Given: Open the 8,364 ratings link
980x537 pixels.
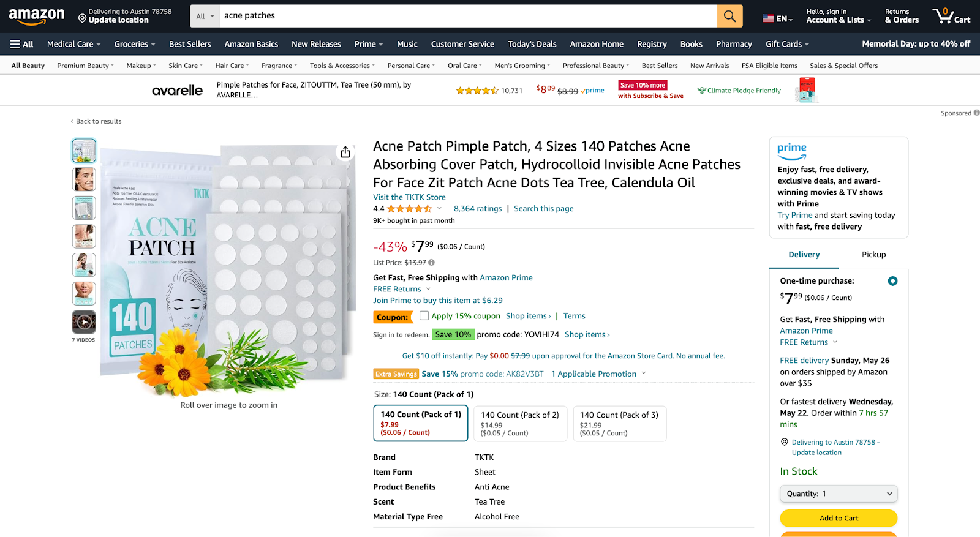Looking at the screenshot, I should click(x=477, y=208).
